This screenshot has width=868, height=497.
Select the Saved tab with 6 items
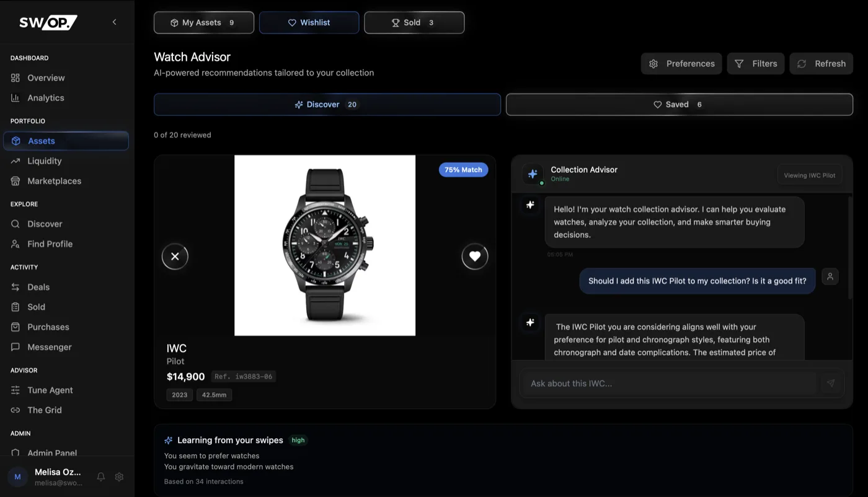tap(680, 105)
